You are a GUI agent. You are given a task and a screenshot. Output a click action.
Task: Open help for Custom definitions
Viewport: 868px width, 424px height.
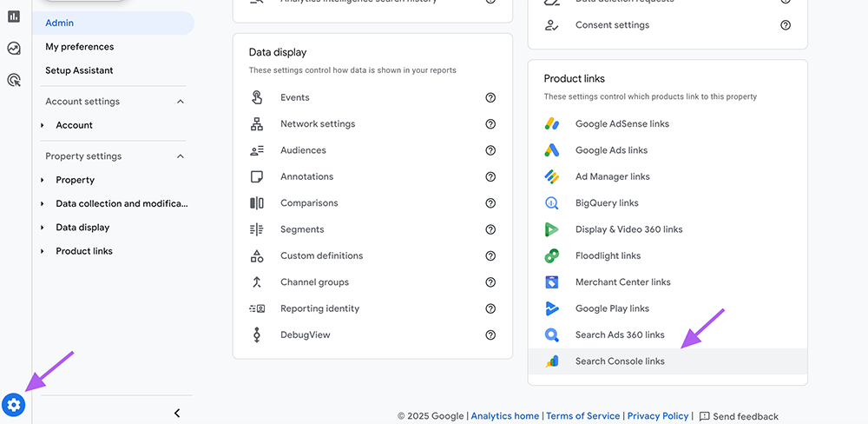click(x=490, y=256)
